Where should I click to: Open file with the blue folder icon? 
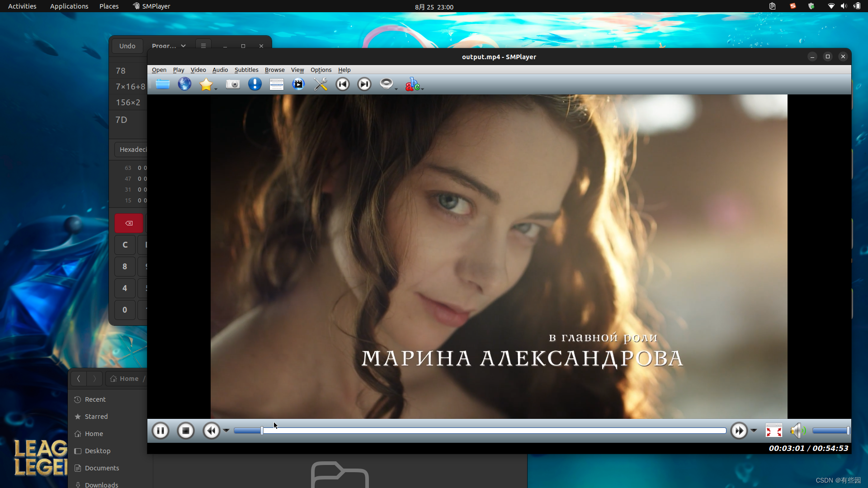[163, 84]
